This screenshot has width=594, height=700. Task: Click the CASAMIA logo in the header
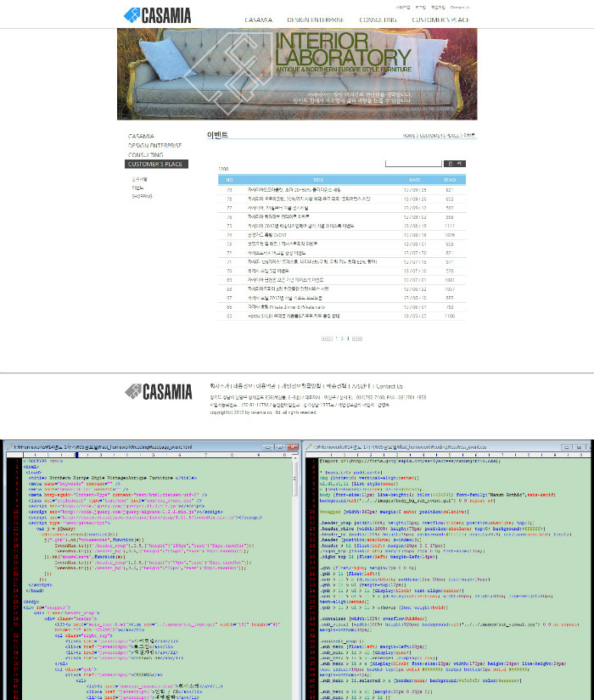click(x=157, y=14)
